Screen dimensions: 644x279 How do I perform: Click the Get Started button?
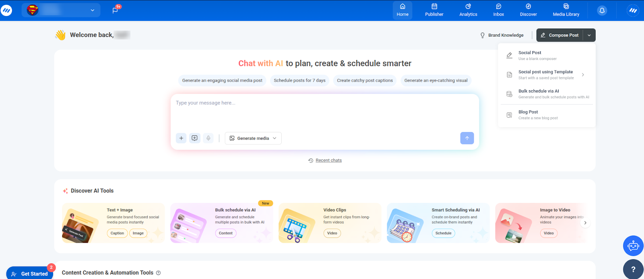click(x=30, y=273)
